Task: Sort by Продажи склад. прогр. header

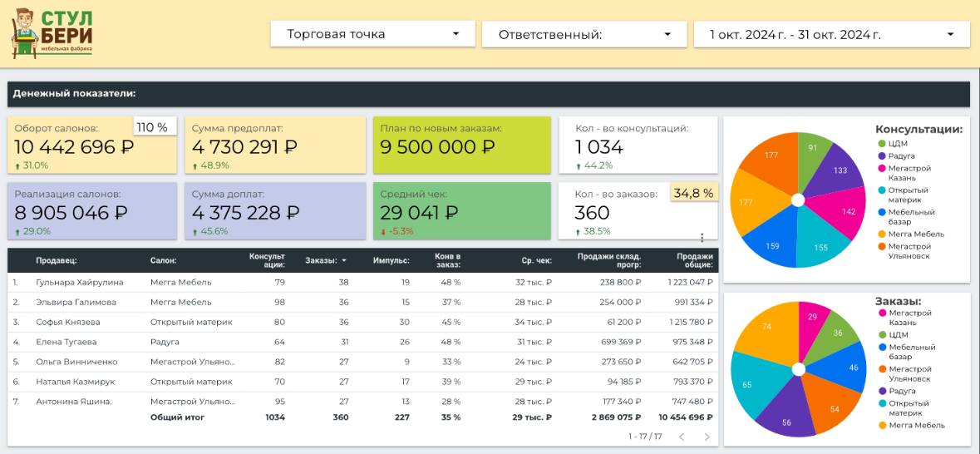Action: pos(609,260)
